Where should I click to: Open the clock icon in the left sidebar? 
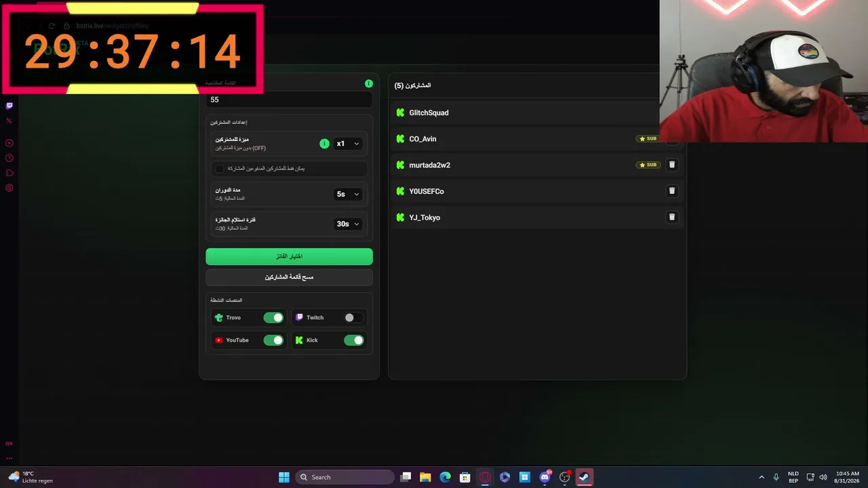[9, 158]
